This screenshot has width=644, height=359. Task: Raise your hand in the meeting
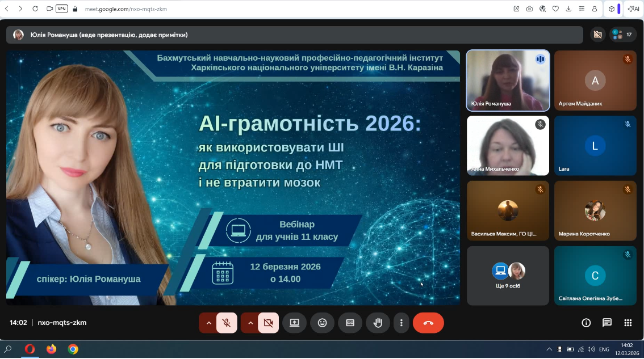tap(378, 323)
